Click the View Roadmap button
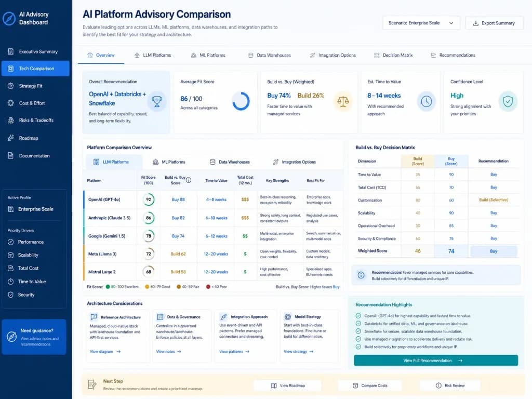Viewport: 532px width, 399px height. point(288,385)
